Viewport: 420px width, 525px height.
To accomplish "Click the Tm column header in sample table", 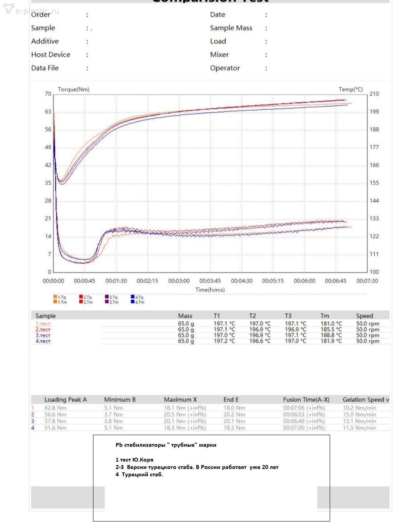I will click(x=325, y=316).
